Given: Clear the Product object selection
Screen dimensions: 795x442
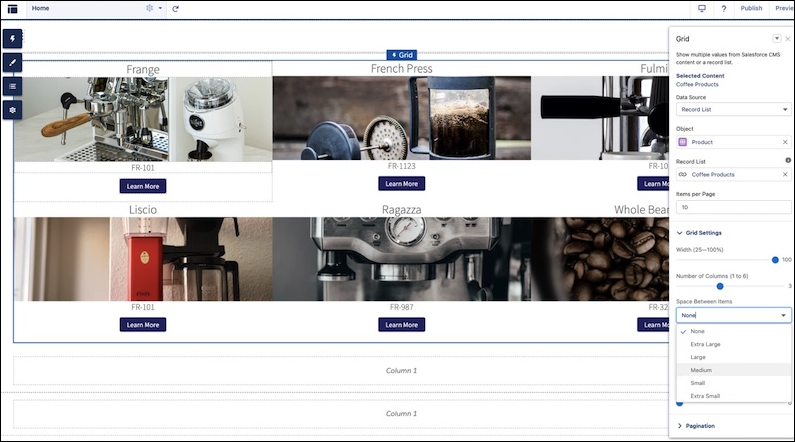Looking at the screenshot, I should 785,142.
